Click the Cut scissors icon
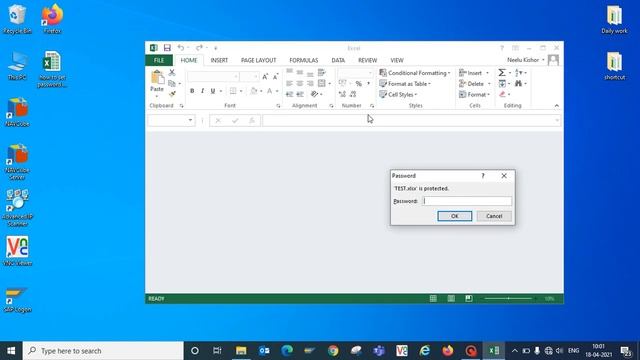This screenshot has width=640, height=360. tap(172, 72)
